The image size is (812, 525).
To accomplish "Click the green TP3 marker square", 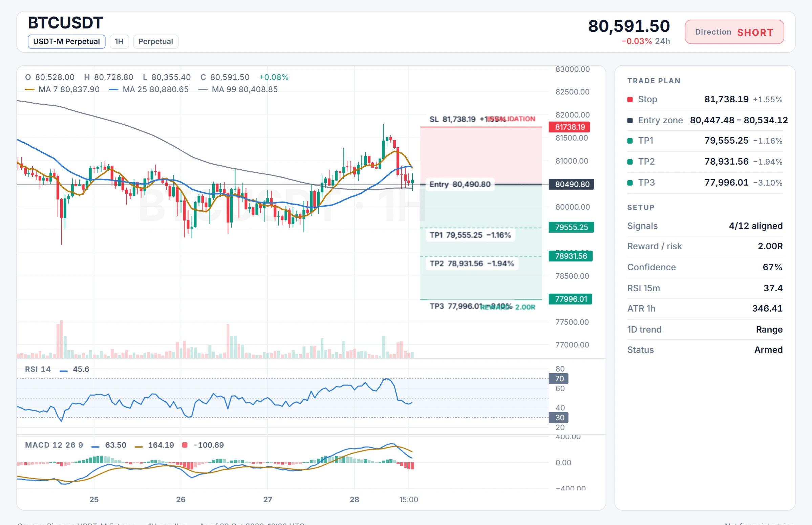I will (630, 183).
